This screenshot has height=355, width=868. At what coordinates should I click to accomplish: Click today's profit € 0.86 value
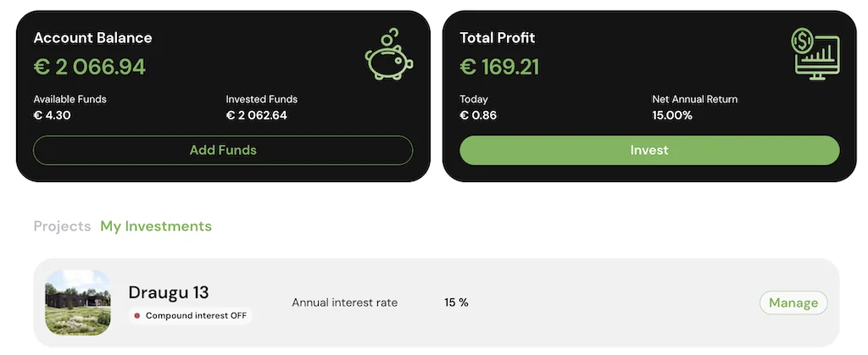click(478, 115)
